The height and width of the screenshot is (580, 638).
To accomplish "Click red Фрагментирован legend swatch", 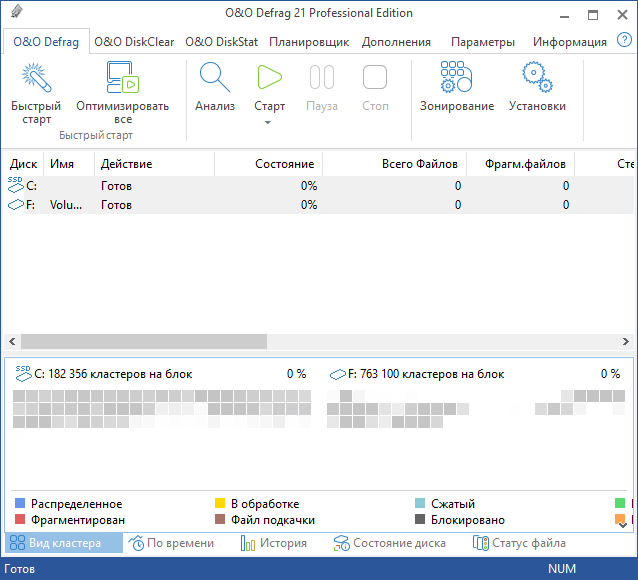I will (x=20, y=519).
